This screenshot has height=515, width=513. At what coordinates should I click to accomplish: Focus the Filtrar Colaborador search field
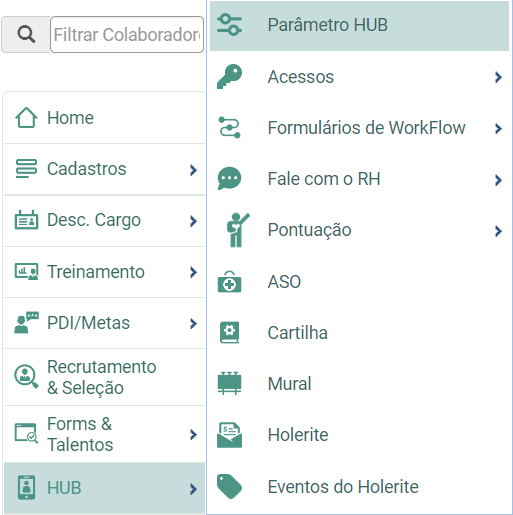tap(127, 34)
